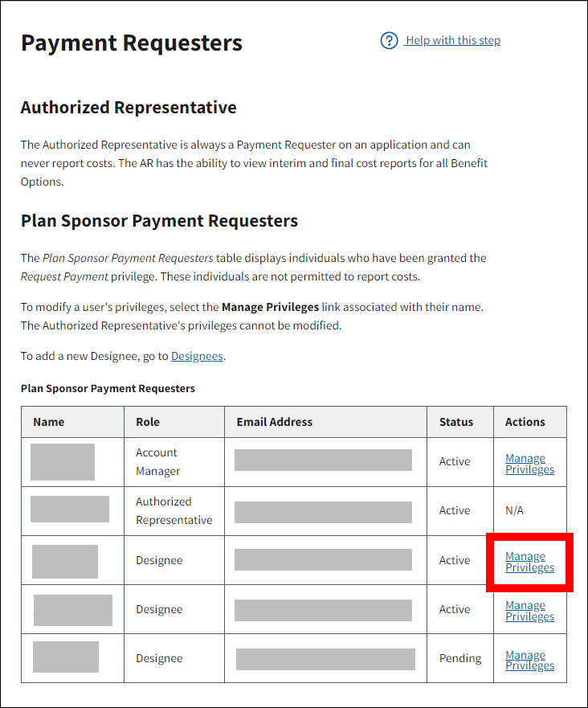The width and height of the screenshot is (588, 708).
Task: Select the Role column header
Action: (148, 422)
